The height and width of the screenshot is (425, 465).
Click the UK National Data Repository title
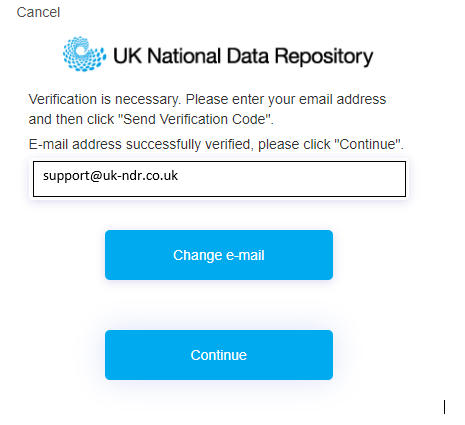243,56
